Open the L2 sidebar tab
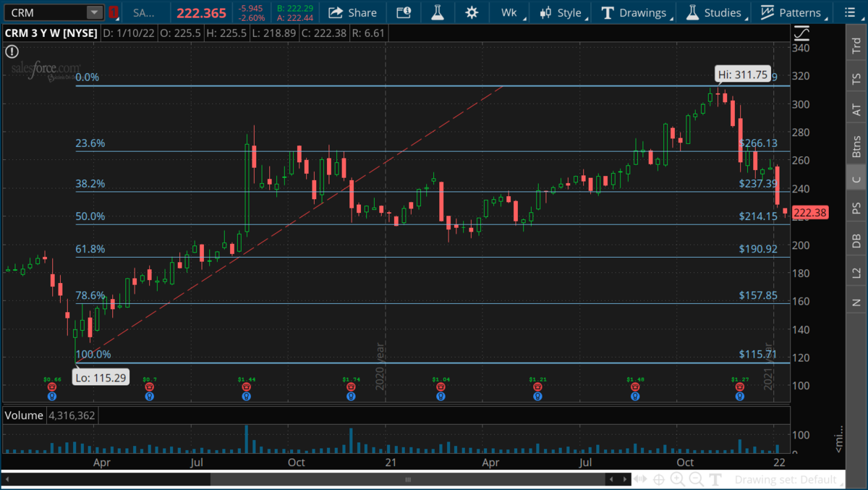868x490 pixels. (x=856, y=273)
